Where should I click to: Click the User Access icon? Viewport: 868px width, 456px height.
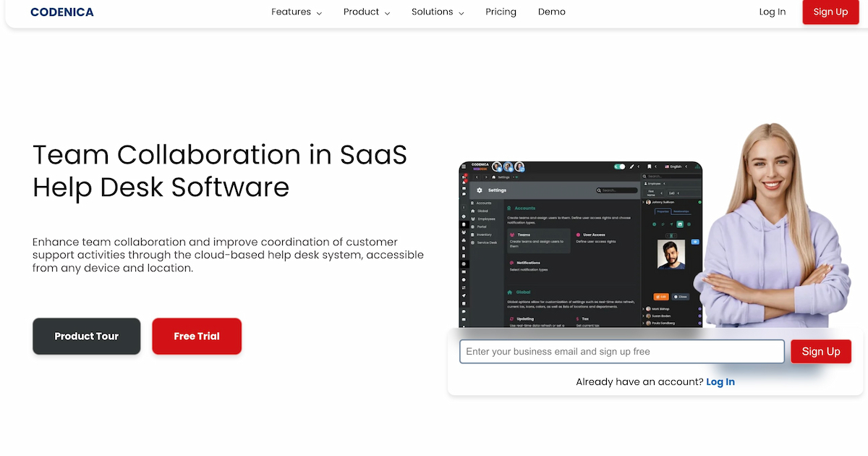[578, 235]
